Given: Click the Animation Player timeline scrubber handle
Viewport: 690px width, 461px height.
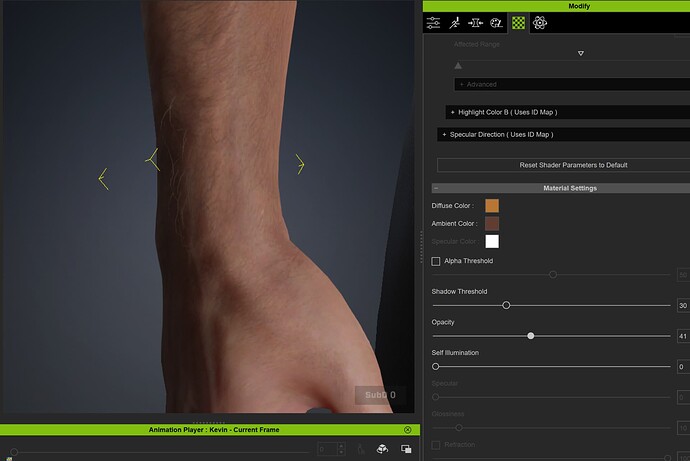Looking at the screenshot, I should [x=14, y=452].
